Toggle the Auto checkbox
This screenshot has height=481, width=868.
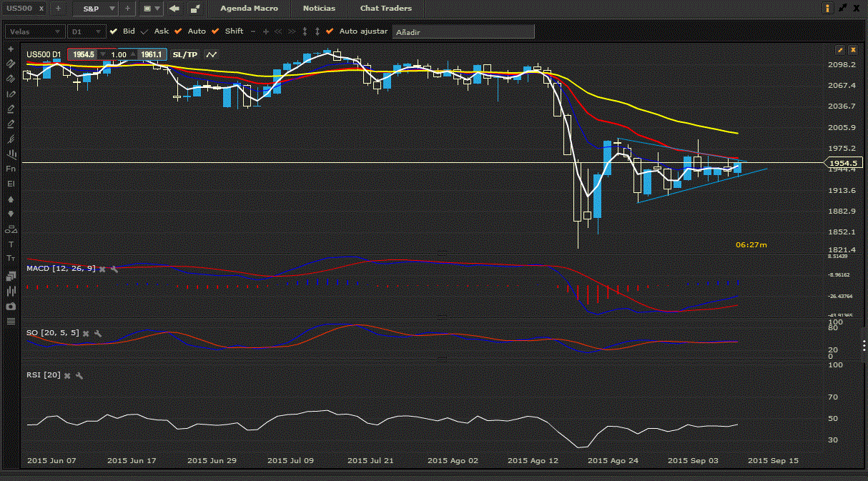coord(178,31)
